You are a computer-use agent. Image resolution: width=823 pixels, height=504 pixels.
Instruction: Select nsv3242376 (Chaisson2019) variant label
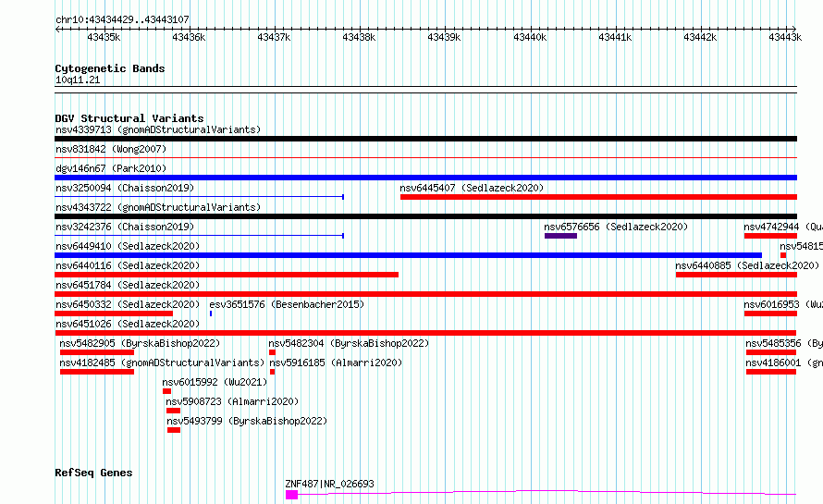[125, 227]
